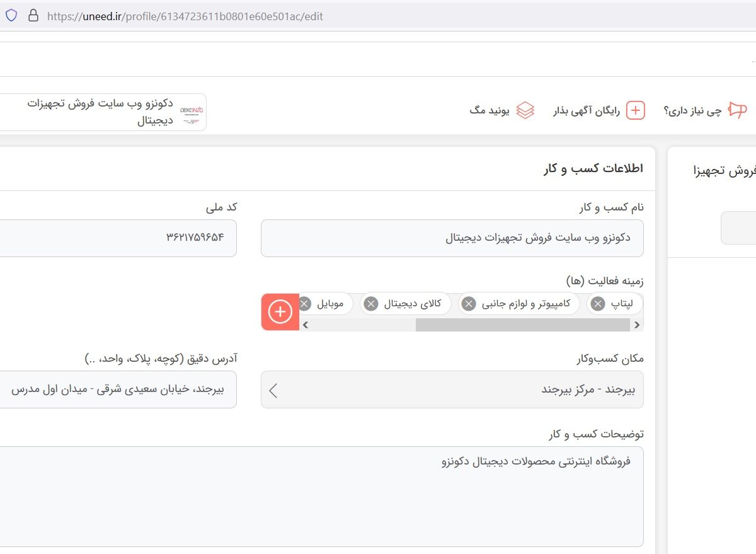
Task: Focus the نام کسب و کار input field
Action: click(452, 238)
